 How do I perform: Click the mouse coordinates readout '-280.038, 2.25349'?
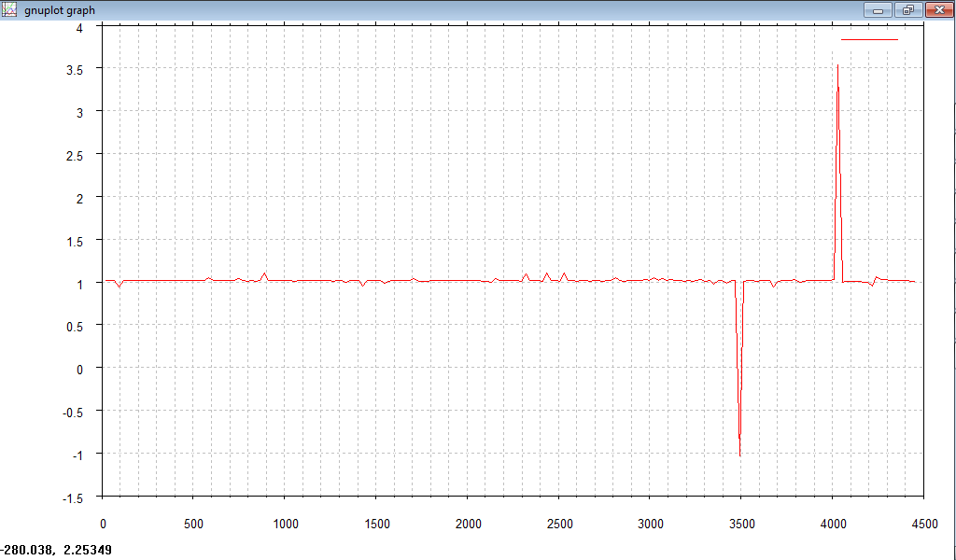click(x=56, y=551)
